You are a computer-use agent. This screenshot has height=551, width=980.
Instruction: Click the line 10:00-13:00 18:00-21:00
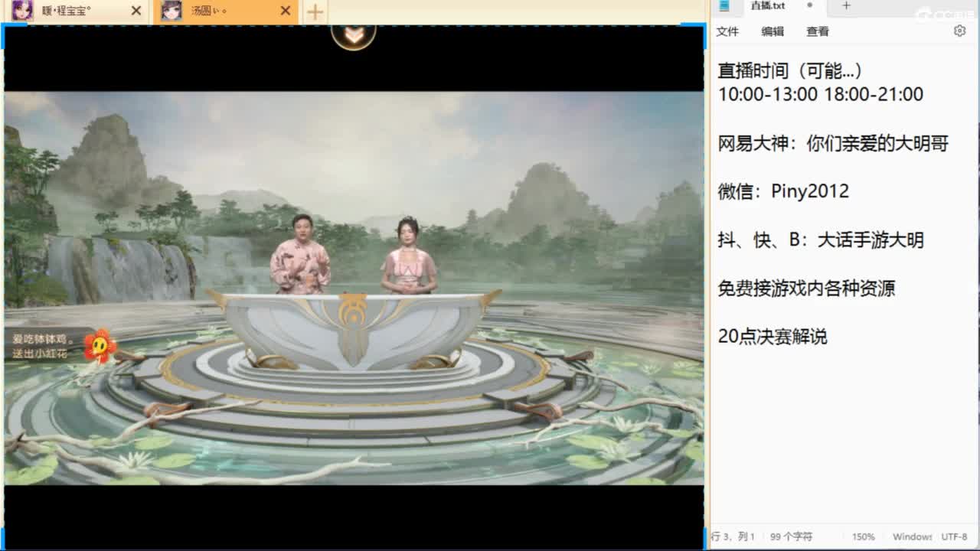(x=821, y=94)
